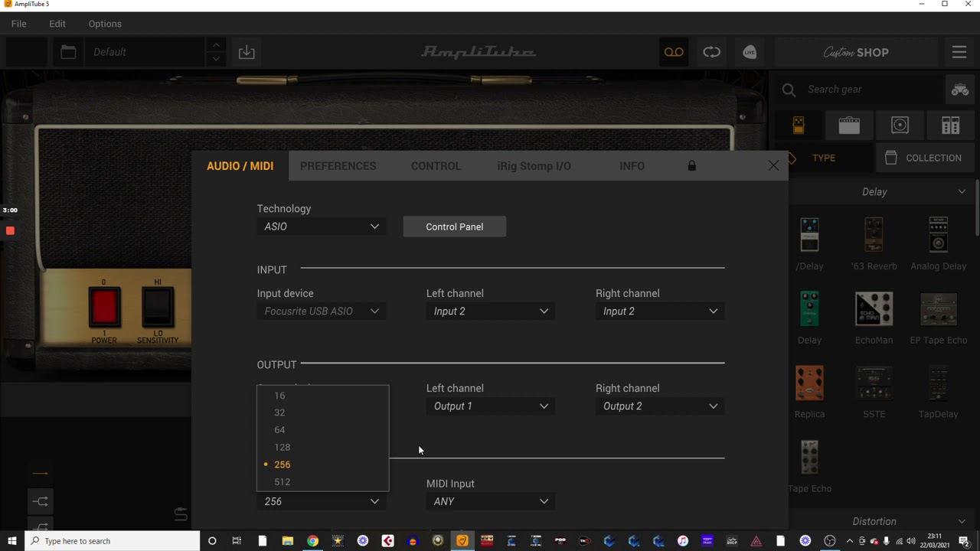Click the red record indicator button

click(10, 230)
